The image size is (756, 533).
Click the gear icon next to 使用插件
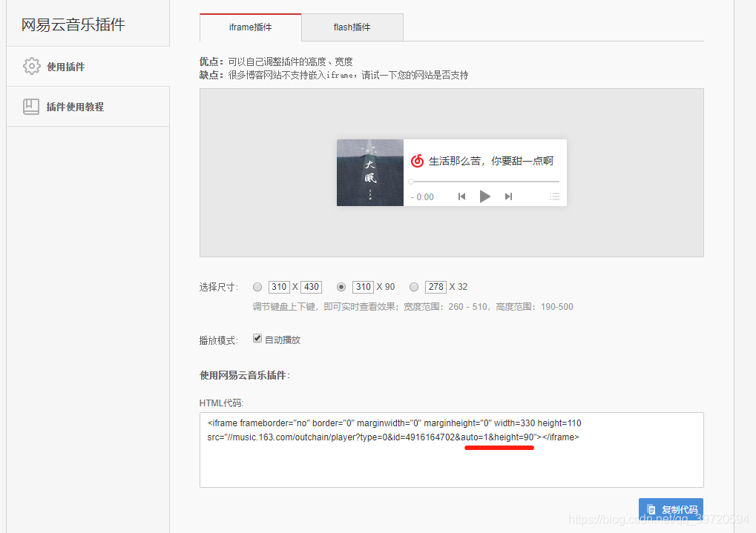(32, 66)
